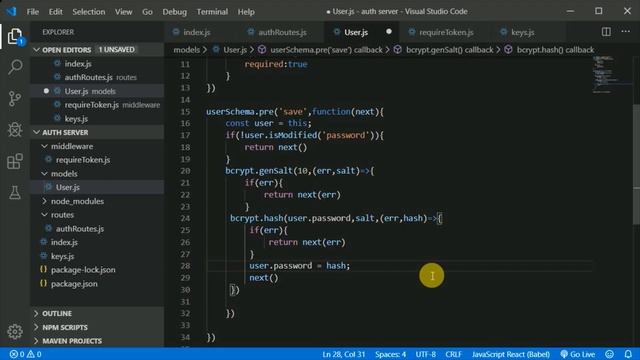640x360 pixels.
Task: Open the notifications bell icon
Action: click(x=628, y=354)
